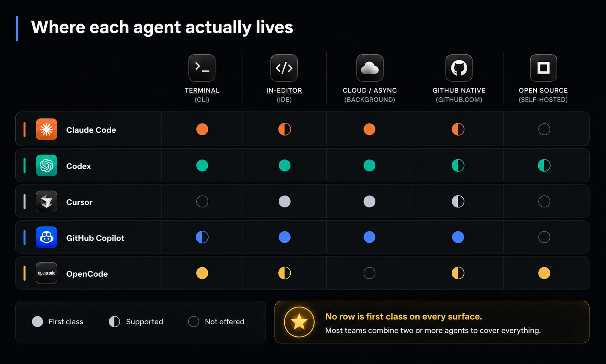Click Codex's In-Editor filled green dot
The image size is (606, 364).
285,165
